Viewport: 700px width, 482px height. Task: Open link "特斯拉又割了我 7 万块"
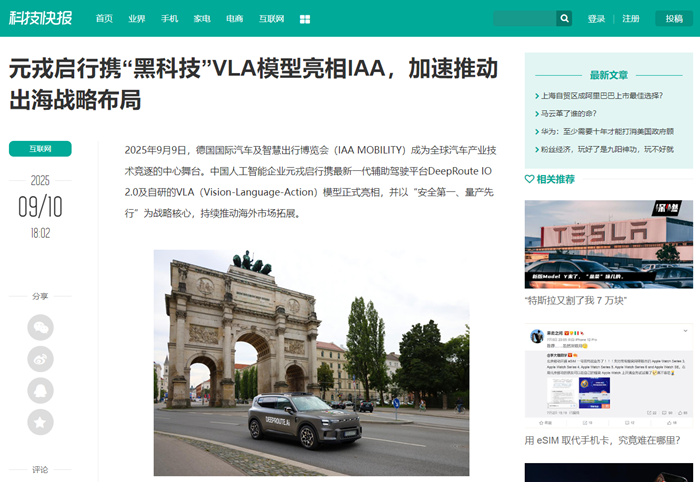click(x=576, y=300)
